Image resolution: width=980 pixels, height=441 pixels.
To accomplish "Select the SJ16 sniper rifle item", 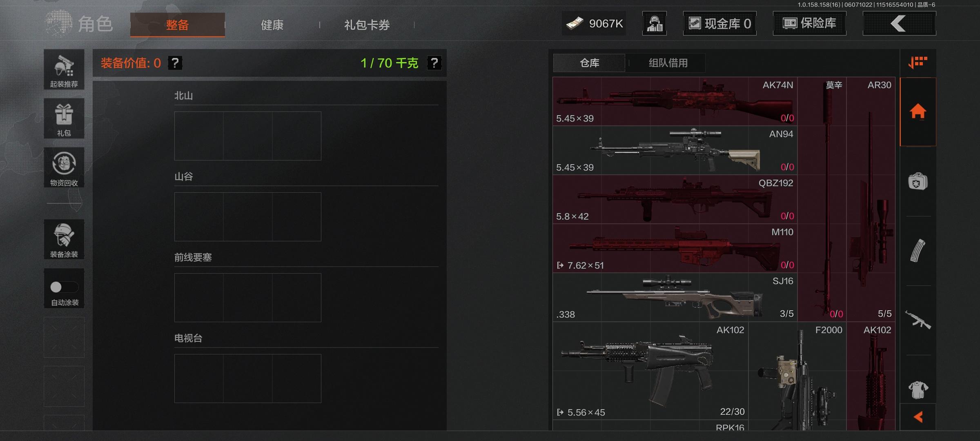I will (675, 297).
